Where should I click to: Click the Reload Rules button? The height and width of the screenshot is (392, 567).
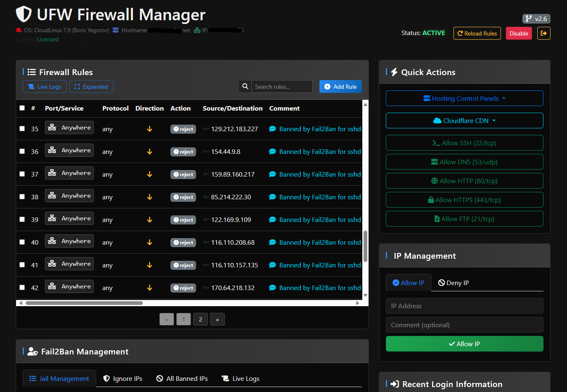click(477, 33)
